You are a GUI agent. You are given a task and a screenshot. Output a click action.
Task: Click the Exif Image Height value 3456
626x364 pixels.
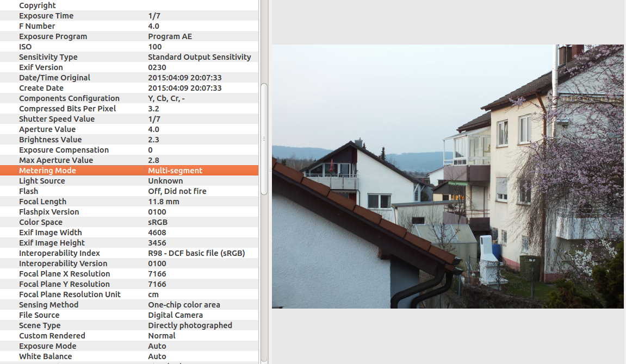(x=157, y=243)
